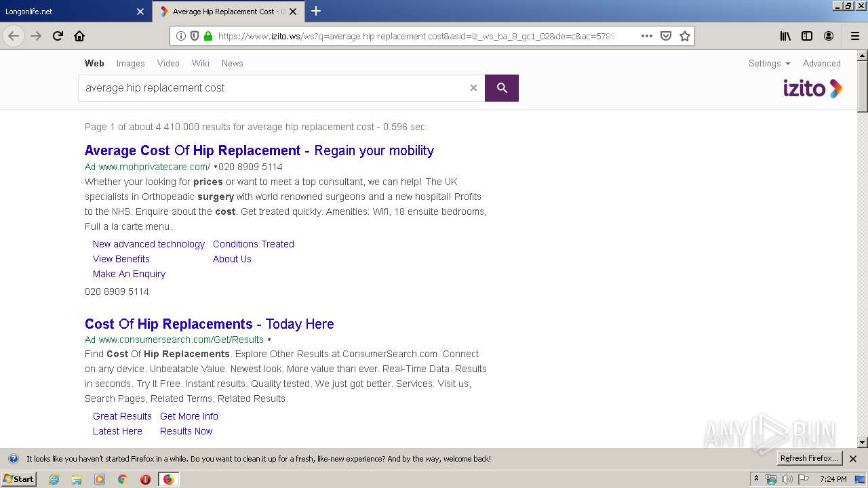Open the Firefox hamburger menu

click(854, 36)
